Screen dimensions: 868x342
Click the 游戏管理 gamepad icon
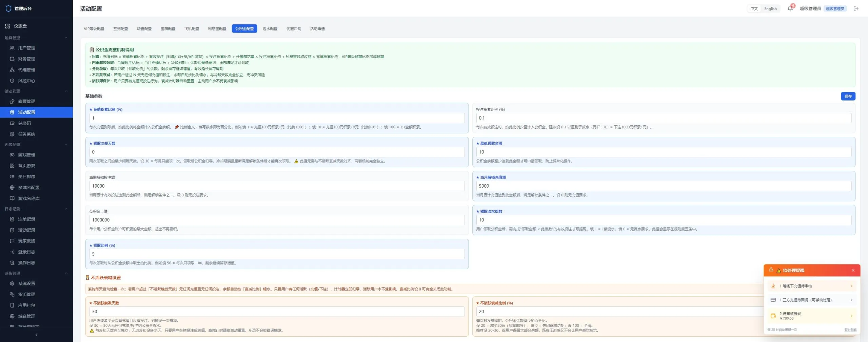coord(12,155)
